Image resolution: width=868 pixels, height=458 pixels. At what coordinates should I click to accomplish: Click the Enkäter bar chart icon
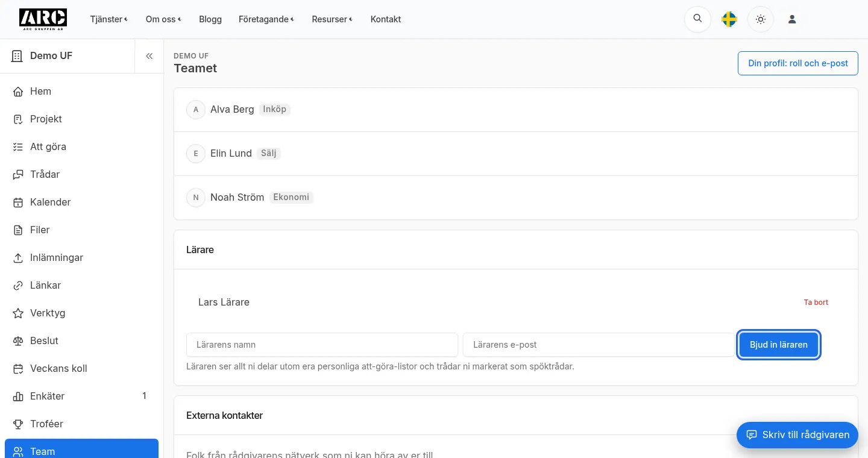18,397
